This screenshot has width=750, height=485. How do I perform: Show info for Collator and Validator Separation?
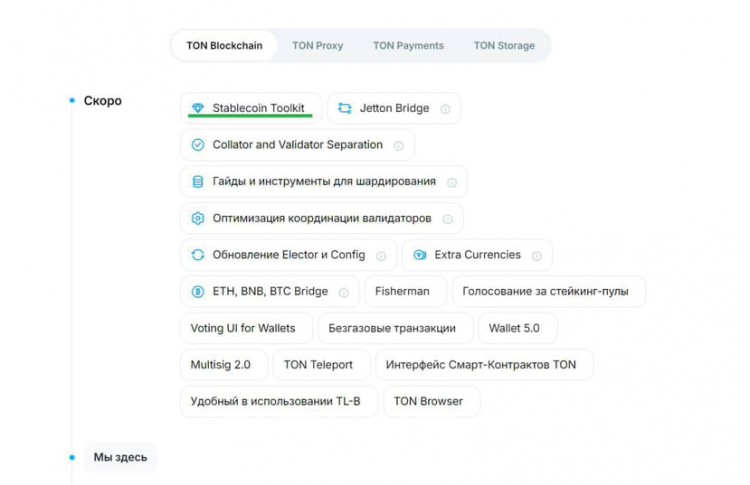coord(398,146)
